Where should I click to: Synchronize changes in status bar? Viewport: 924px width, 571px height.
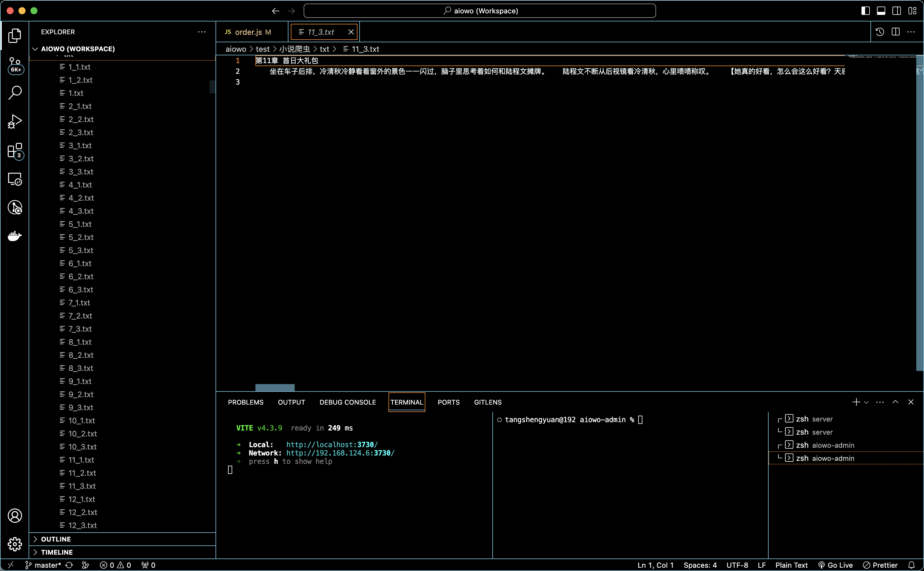click(69, 565)
